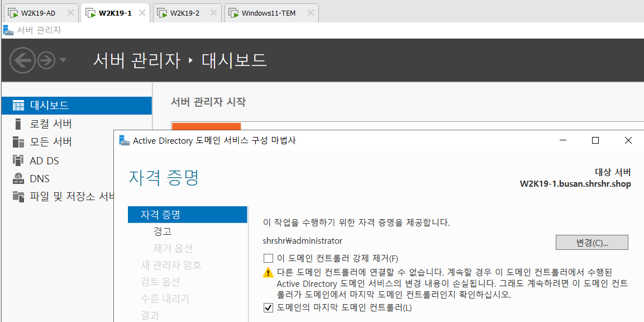Screen dimensions: 644x322
Task: Open the navigation history dropdown arrow
Action: click(x=63, y=60)
